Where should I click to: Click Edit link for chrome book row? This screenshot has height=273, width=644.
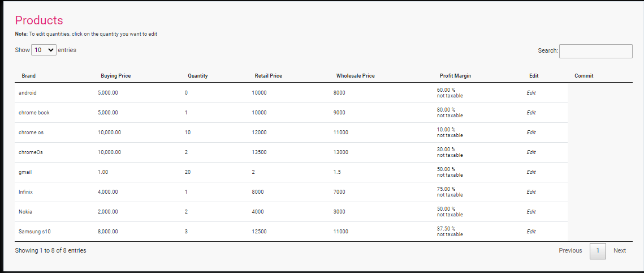[x=531, y=113]
